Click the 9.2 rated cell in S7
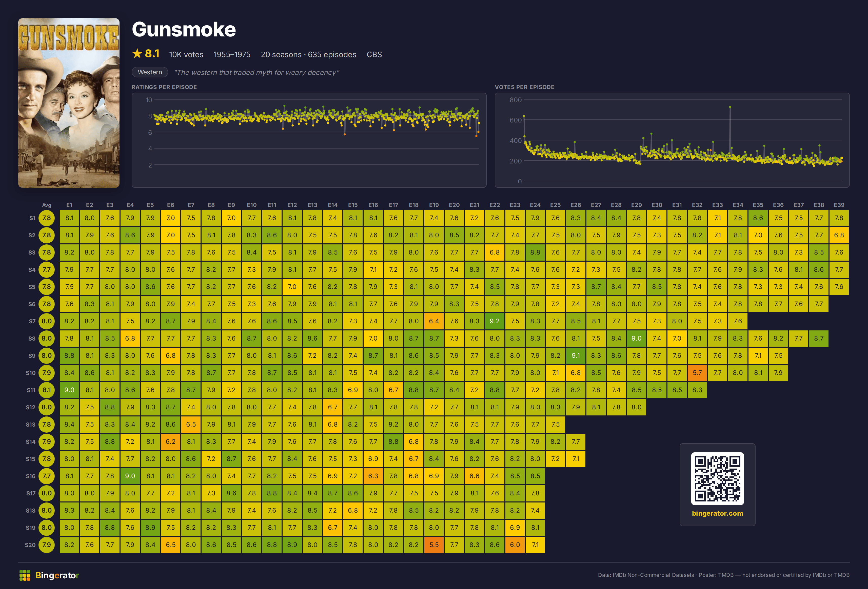 pyautogui.click(x=495, y=321)
